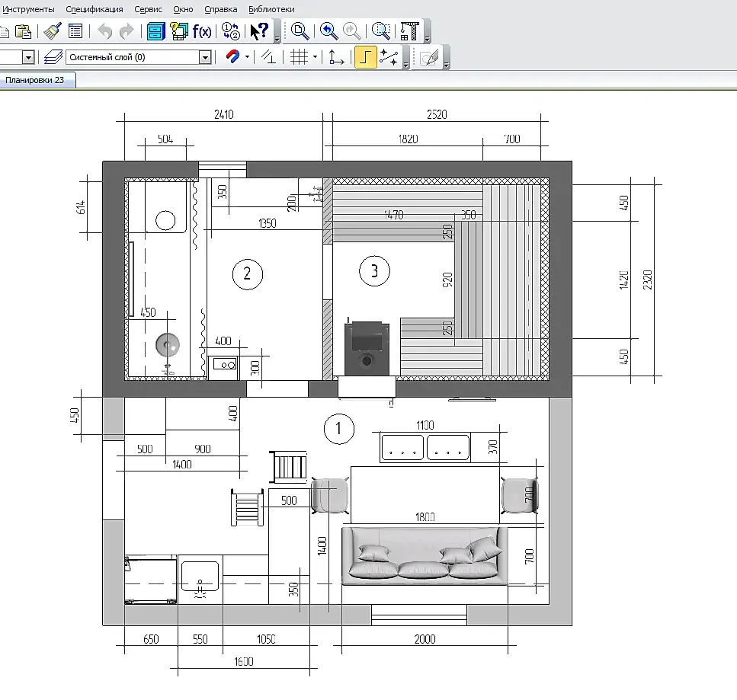
Task: Click the zoom window frame magnifier
Action: (x=381, y=31)
